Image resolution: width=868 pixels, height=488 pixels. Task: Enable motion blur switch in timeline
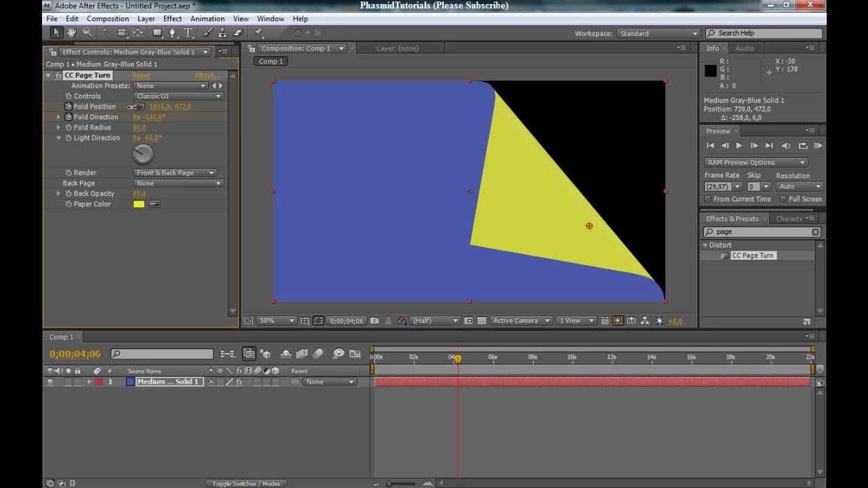(318, 354)
